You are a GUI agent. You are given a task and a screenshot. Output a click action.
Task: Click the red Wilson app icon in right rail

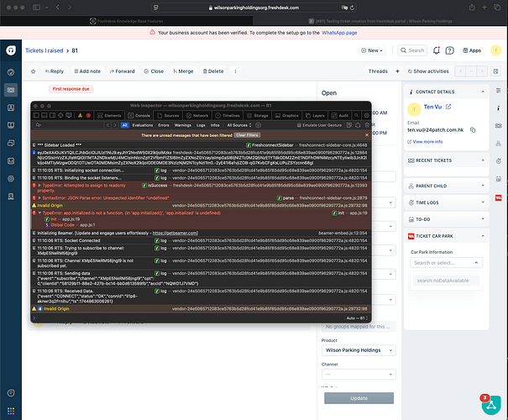click(x=498, y=197)
